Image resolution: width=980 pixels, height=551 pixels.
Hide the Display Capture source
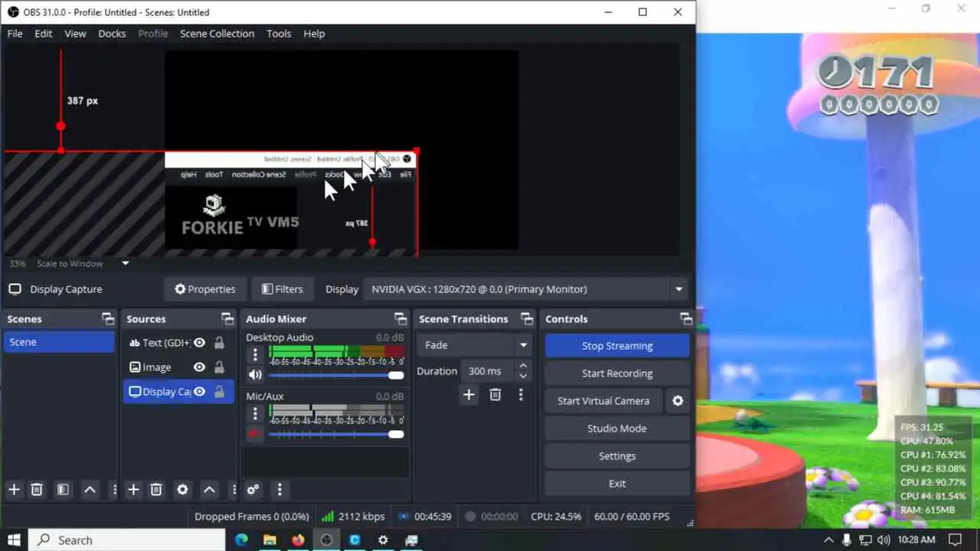pos(200,392)
